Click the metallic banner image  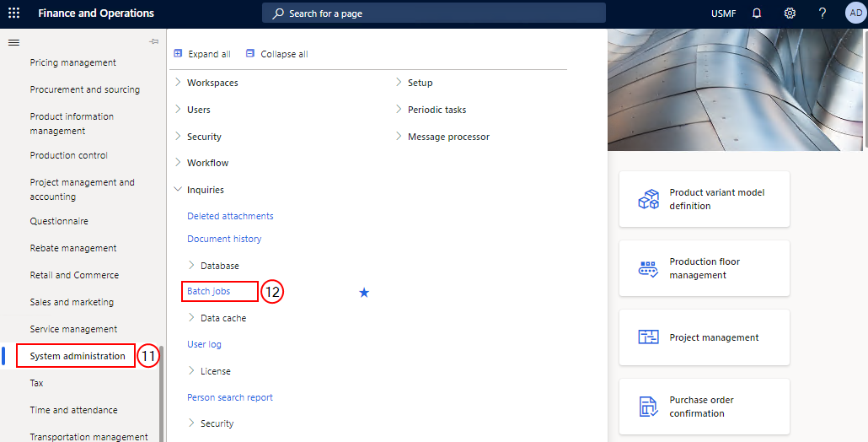(735, 89)
